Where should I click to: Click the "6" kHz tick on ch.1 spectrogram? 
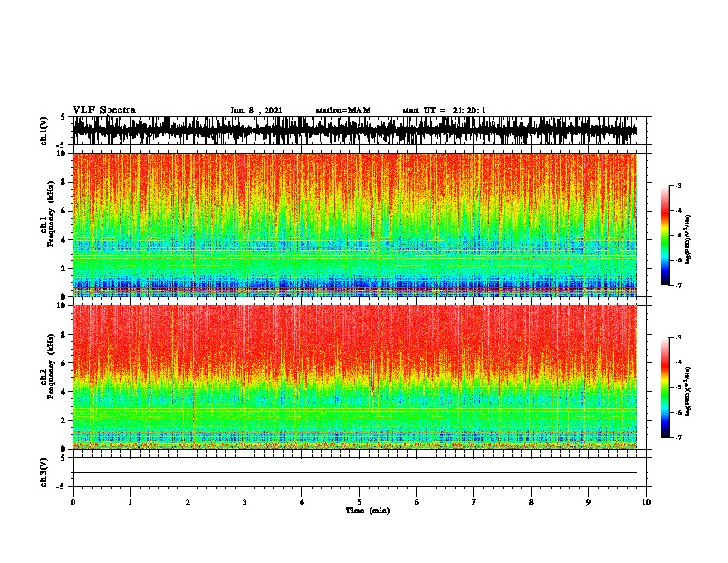64,211
